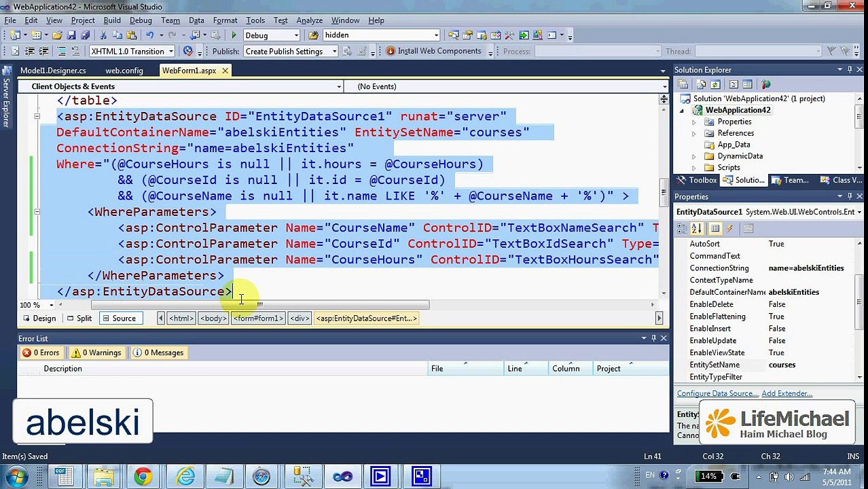Click the ASP.NET Configuration globe-hammer icon
The height and width of the screenshot is (489, 868).
pyautogui.click(x=765, y=84)
